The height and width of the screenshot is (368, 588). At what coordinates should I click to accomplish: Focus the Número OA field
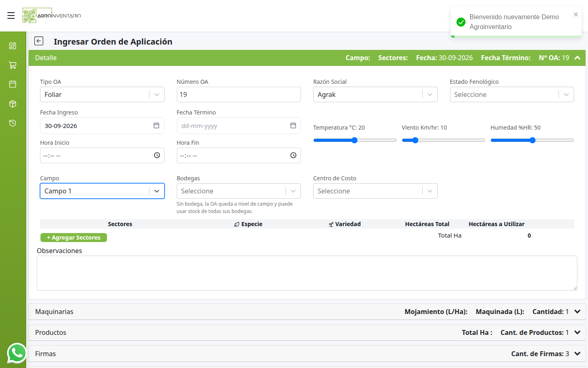239,94
